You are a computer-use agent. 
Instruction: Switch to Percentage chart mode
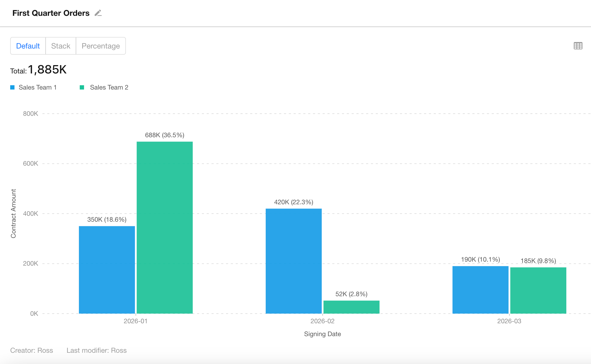pos(101,46)
